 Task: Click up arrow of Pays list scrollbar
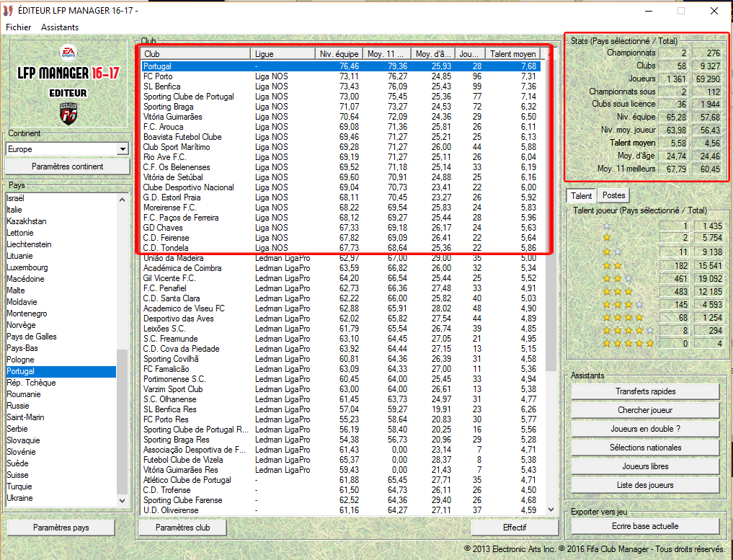tap(122, 200)
